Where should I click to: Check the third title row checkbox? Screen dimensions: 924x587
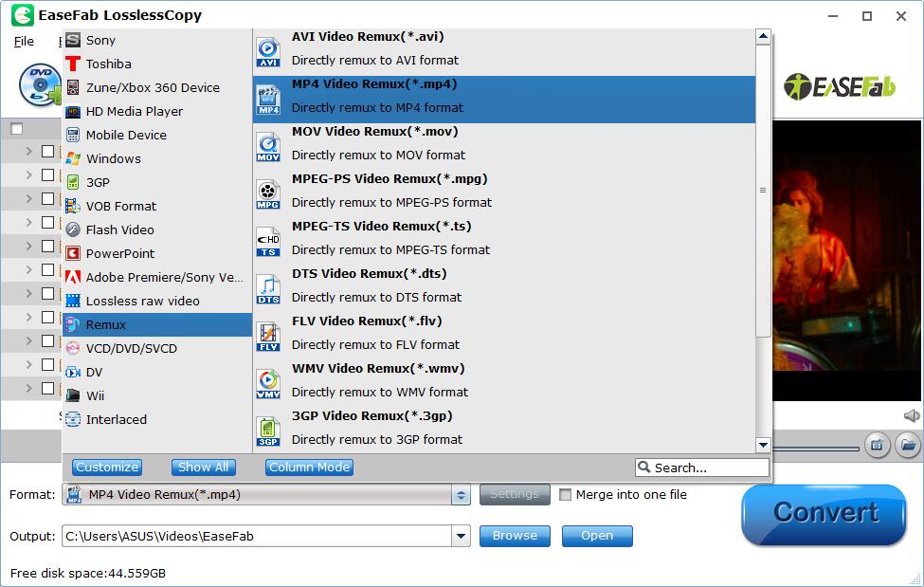point(47,198)
